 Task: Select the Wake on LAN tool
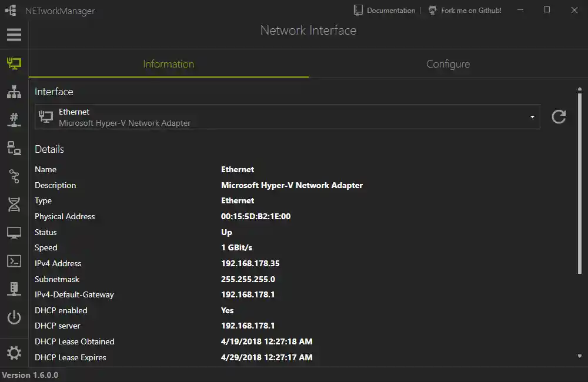[14, 317]
